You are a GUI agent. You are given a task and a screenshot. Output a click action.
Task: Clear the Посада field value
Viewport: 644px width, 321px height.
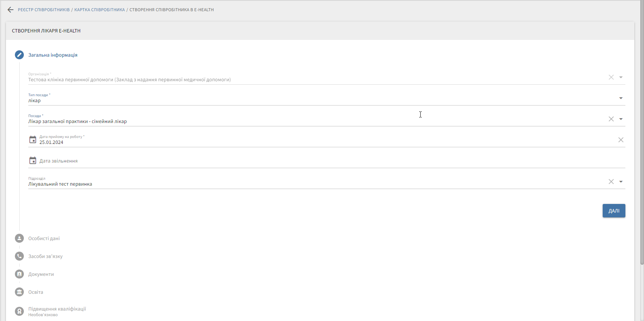point(611,119)
